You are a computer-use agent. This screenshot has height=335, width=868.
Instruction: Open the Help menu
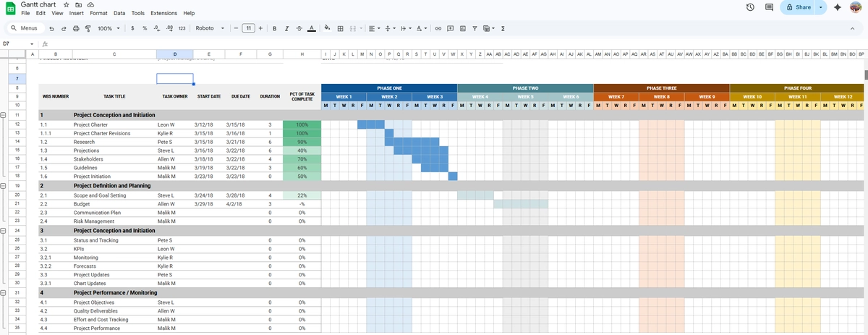(x=189, y=13)
